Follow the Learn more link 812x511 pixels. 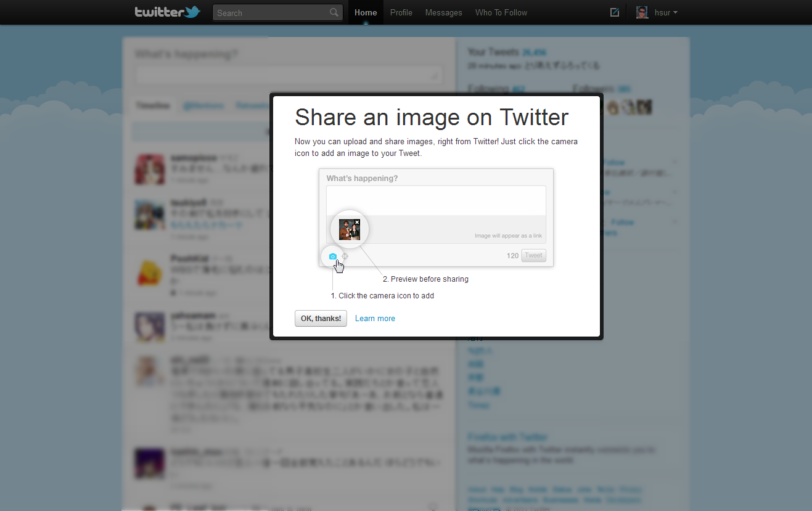pos(375,319)
